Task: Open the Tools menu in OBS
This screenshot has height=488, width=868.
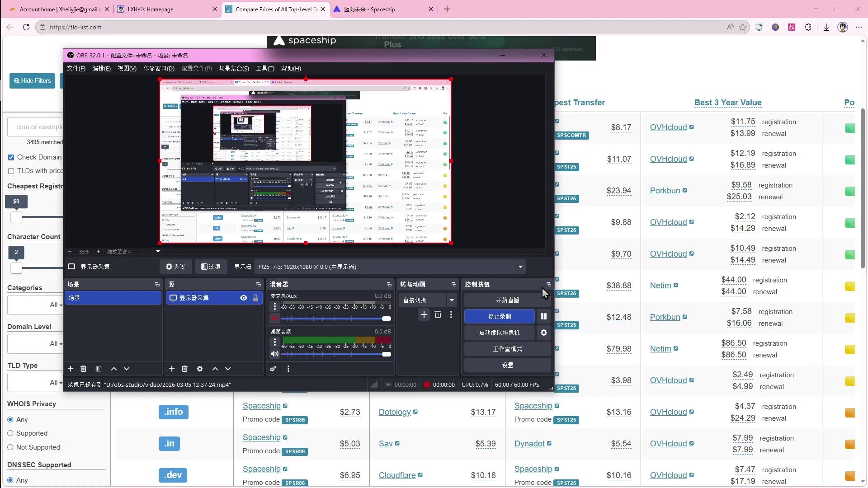Action: click(x=265, y=68)
